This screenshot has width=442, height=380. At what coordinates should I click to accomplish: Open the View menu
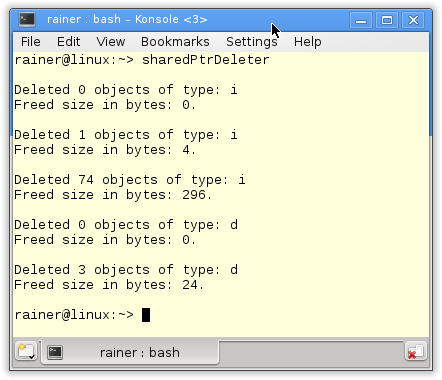(x=111, y=42)
